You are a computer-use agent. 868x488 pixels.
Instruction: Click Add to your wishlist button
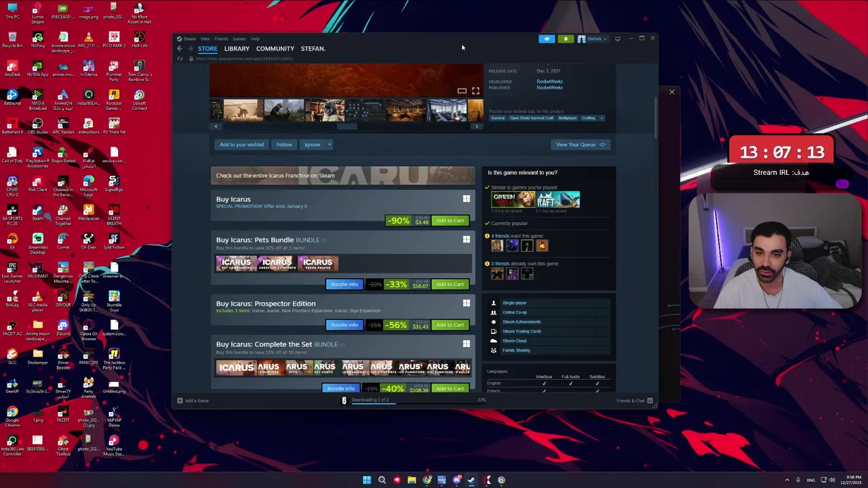pos(241,144)
